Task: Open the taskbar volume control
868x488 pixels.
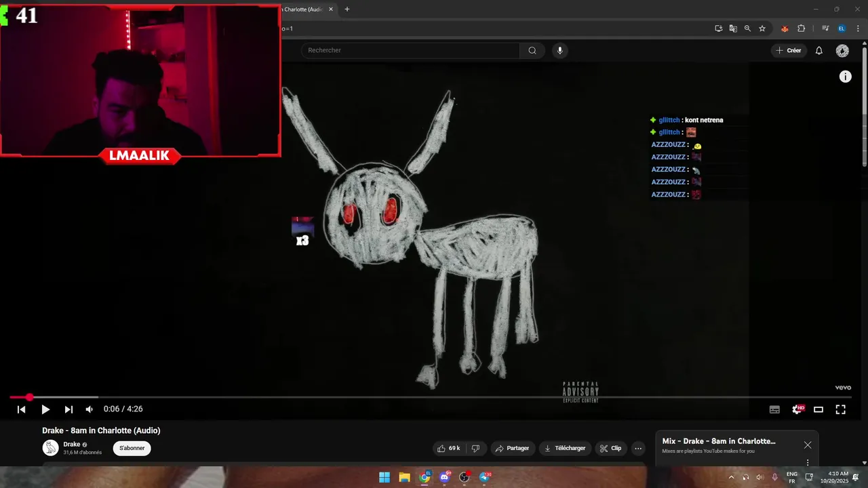Action: (x=760, y=477)
